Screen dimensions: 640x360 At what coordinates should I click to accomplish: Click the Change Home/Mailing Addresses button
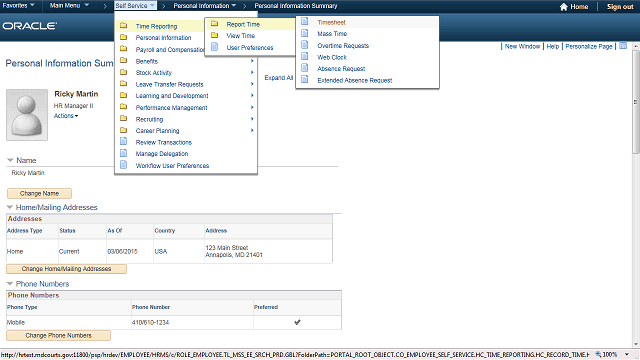pos(67,269)
